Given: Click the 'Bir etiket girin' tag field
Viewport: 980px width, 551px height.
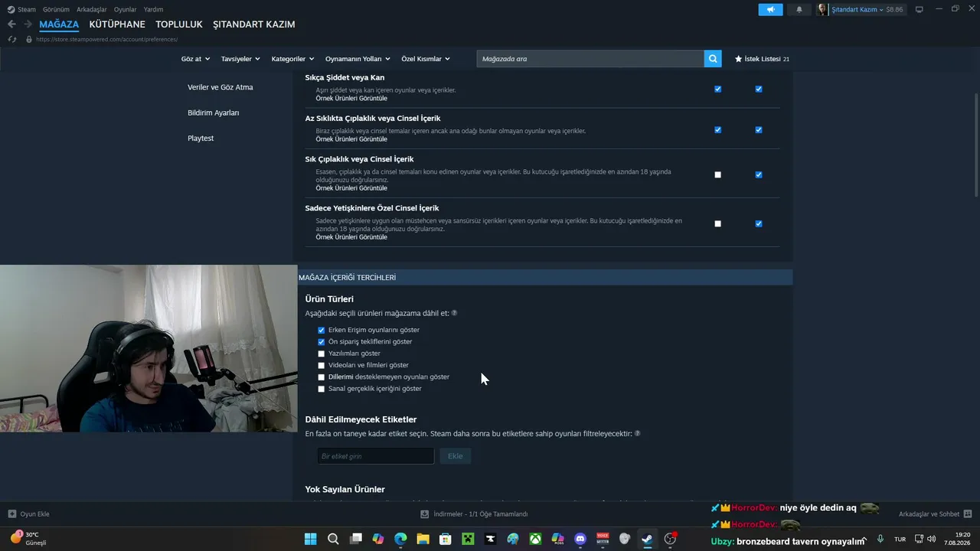Looking at the screenshot, I should (x=376, y=456).
